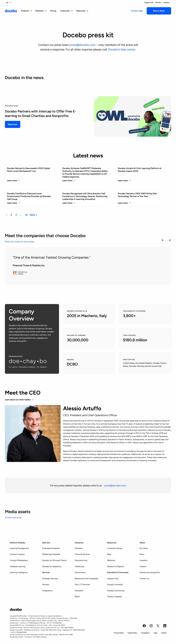Viewport: 176px width, 644px height.
Task: Open the Solutions dropdown
Action: click(x=41, y=11)
